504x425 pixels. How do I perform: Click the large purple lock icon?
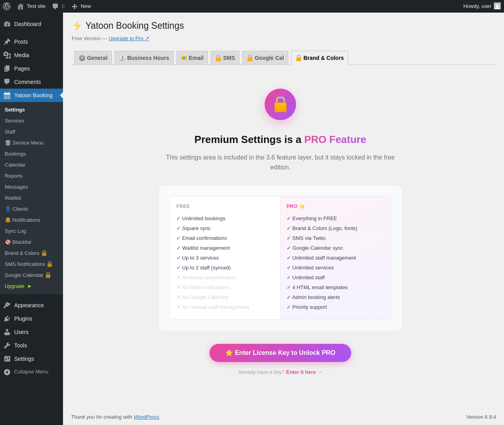coord(280,104)
